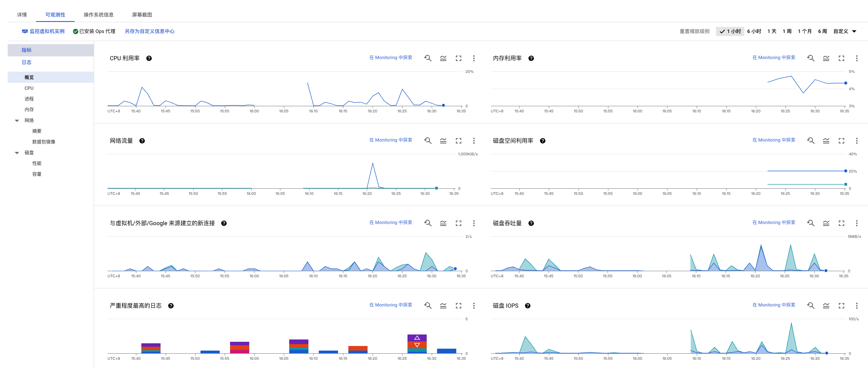Switch to the 操作系统信息 tab

(98, 15)
